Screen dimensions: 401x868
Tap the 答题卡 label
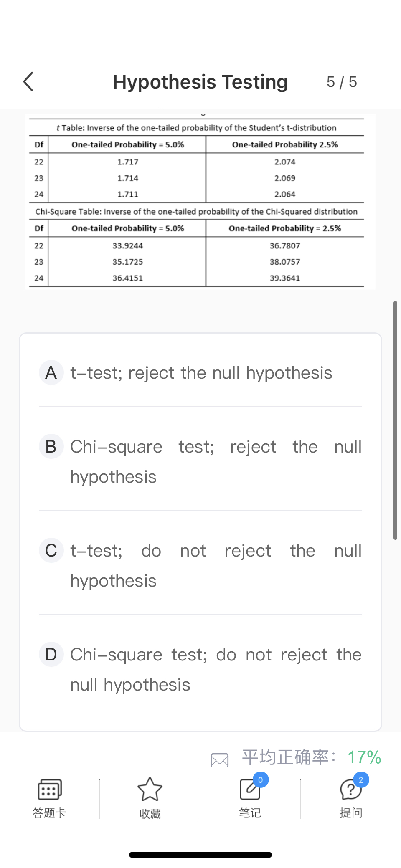49,813
